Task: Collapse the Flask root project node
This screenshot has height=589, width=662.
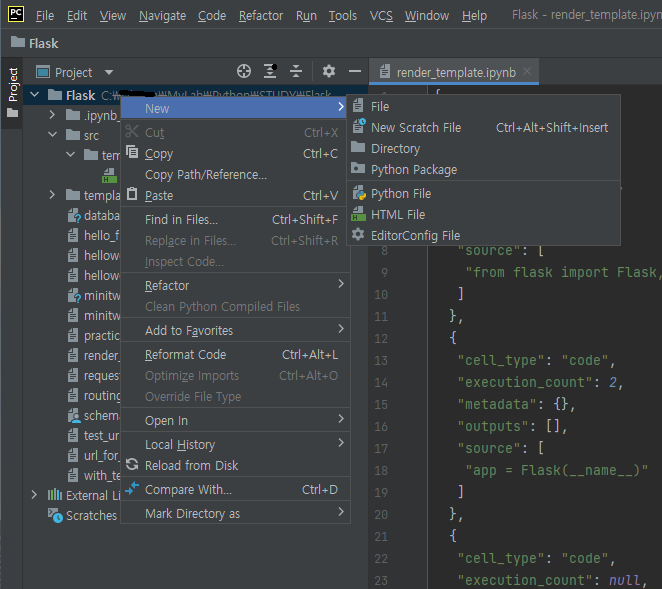Action: coord(35,95)
